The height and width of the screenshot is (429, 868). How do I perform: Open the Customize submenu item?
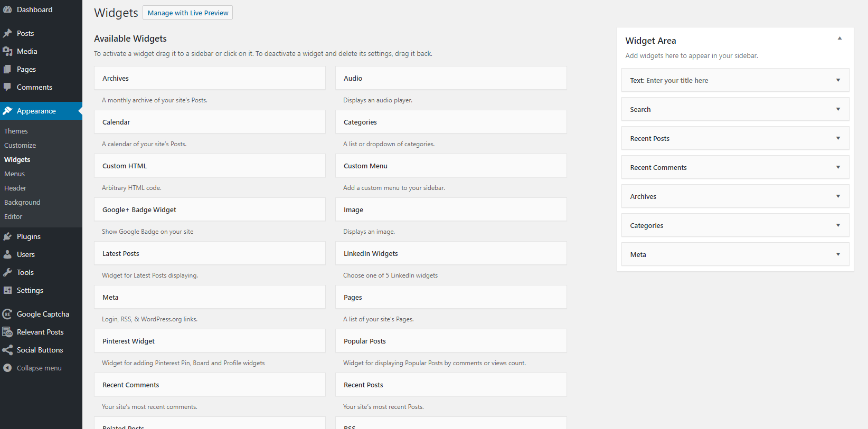pos(20,145)
